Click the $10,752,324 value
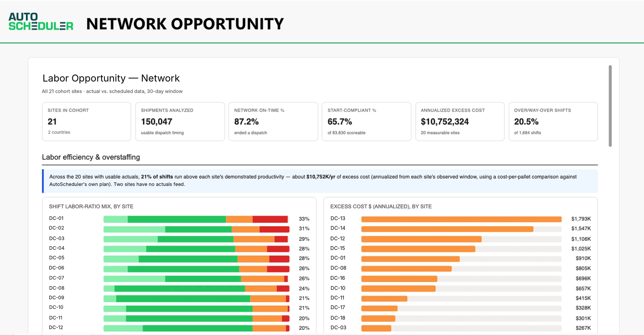The image size is (644, 335). (445, 122)
